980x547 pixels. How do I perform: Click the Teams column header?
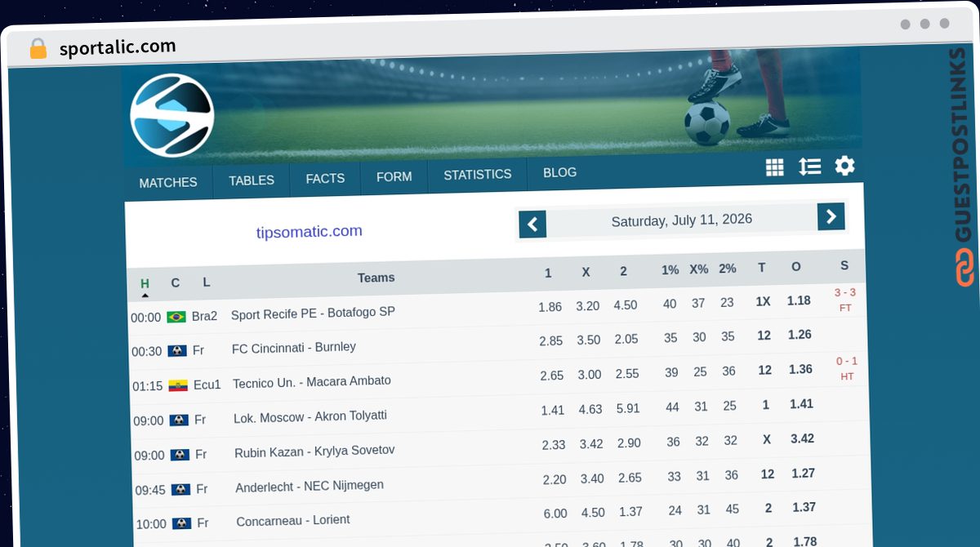click(x=376, y=278)
